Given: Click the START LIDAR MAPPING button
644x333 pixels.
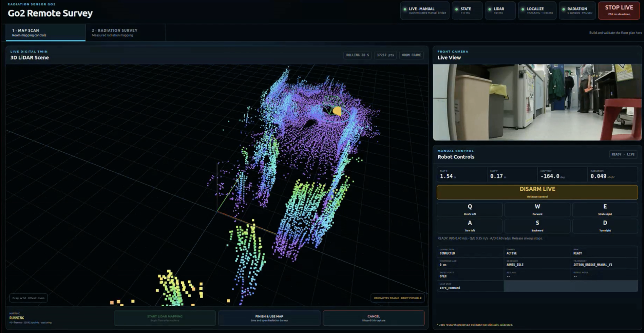Looking at the screenshot, I should pyautogui.click(x=165, y=318).
